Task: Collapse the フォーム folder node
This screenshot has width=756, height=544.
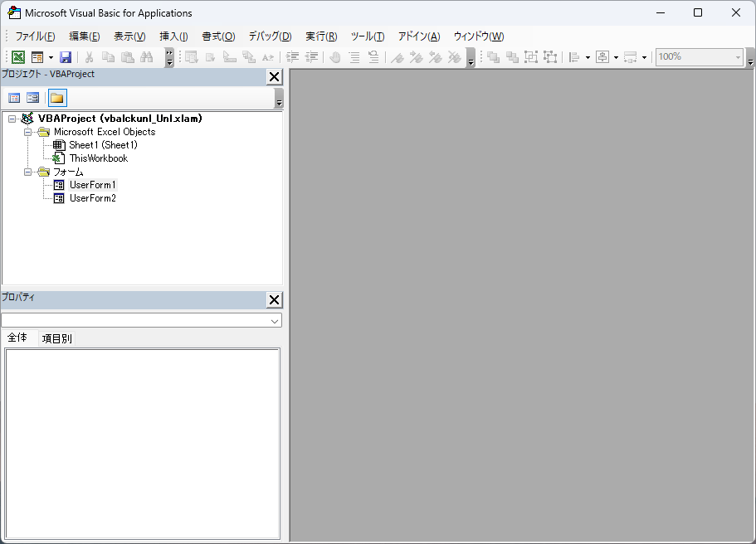Action: pos(27,172)
